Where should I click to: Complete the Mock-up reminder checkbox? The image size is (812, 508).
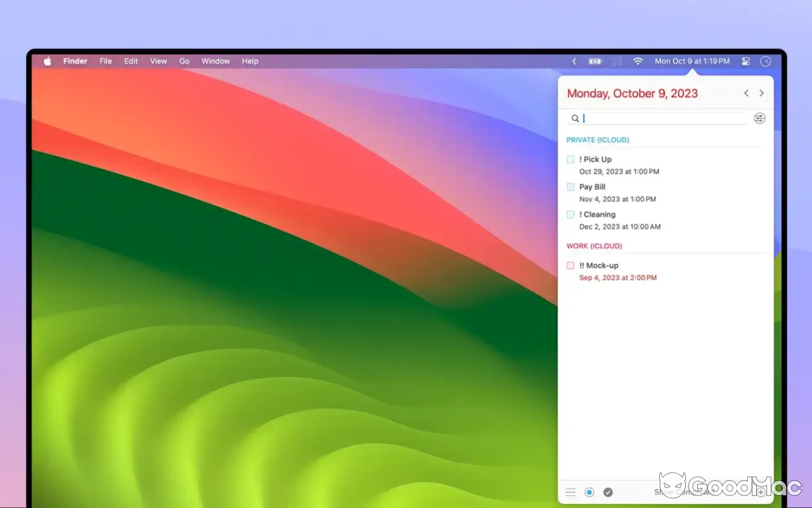pos(570,265)
